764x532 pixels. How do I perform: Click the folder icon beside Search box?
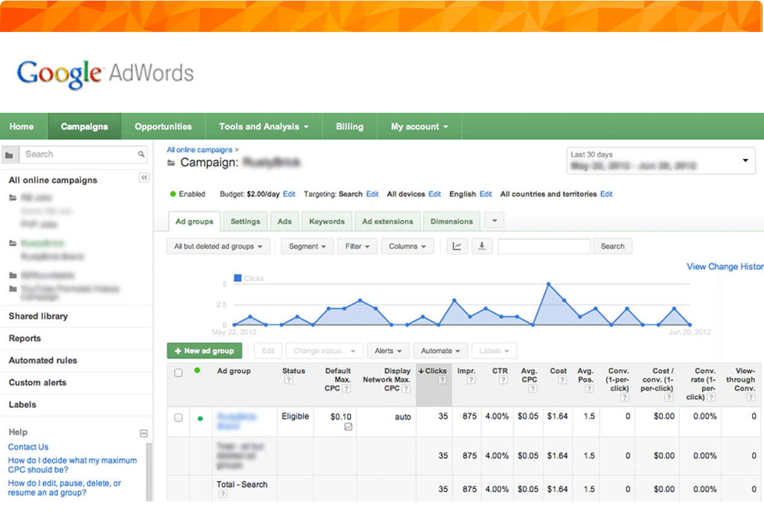(x=9, y=155)
